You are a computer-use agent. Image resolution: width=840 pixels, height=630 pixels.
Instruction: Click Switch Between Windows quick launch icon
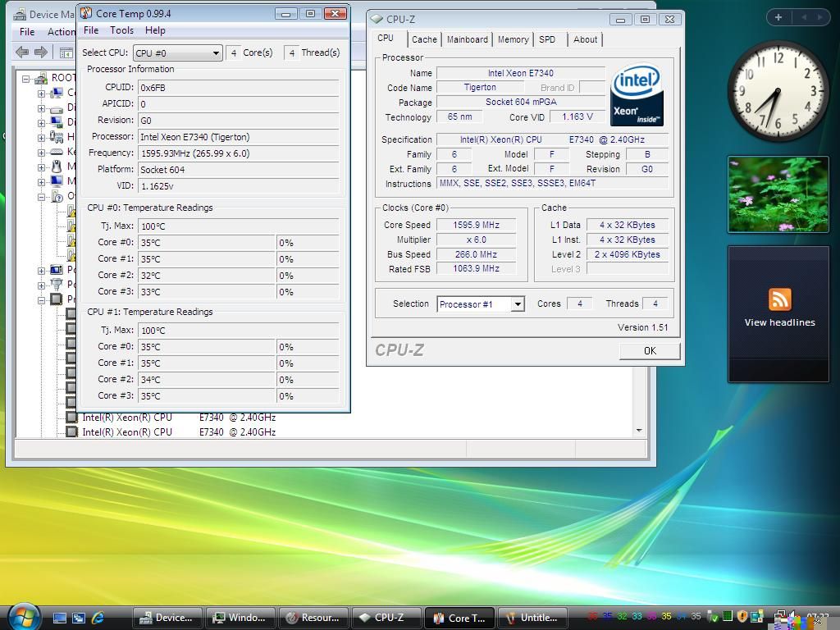(79, 618)
